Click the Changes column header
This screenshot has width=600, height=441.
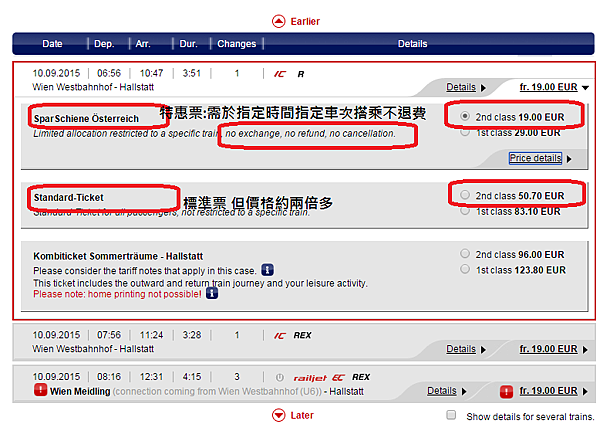tap(236, 44)
